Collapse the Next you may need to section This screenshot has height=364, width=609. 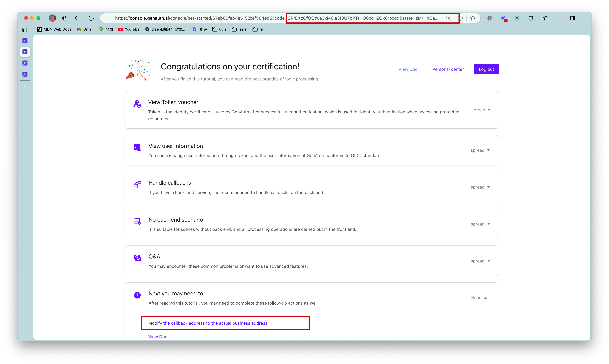478,298
